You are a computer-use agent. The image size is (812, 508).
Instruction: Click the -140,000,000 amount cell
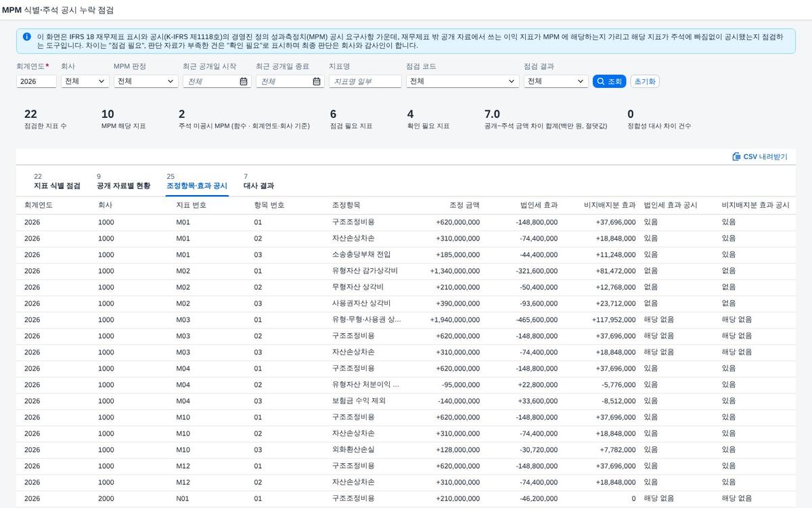click(x=458, y=401)
